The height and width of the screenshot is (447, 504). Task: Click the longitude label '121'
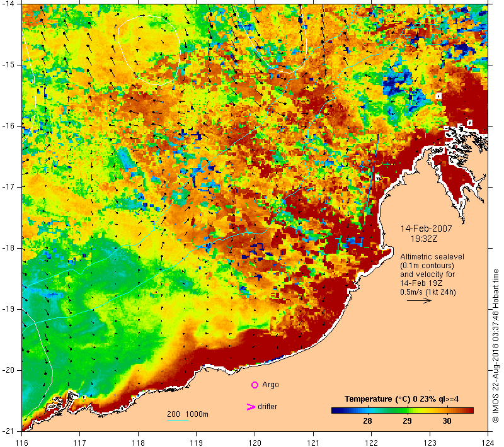click(313, 443)
